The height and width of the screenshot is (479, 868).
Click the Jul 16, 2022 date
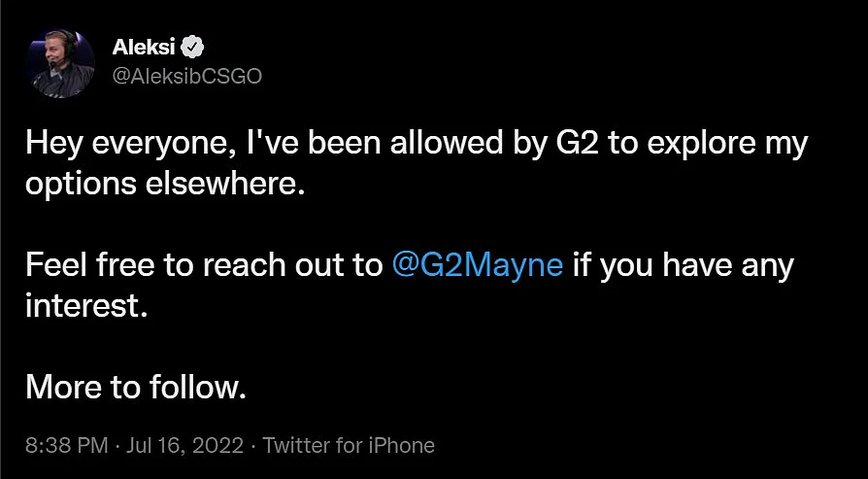click(184, 445)
